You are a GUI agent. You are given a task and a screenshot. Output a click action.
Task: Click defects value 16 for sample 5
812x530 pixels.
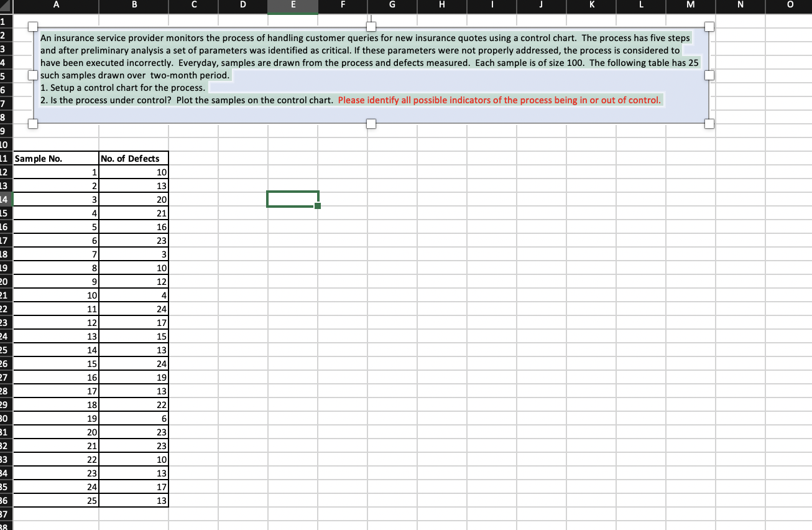pos(134,227)
